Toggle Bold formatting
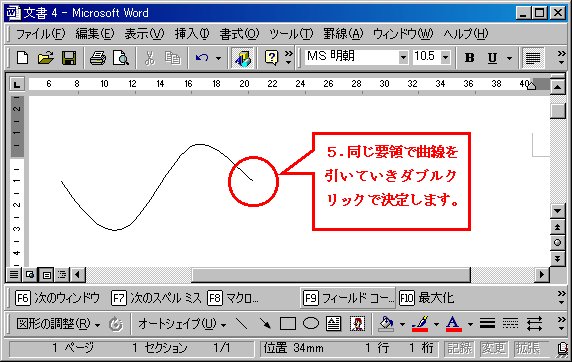The image size is (572, 362). pyautogui.click(x=469, y=58)
